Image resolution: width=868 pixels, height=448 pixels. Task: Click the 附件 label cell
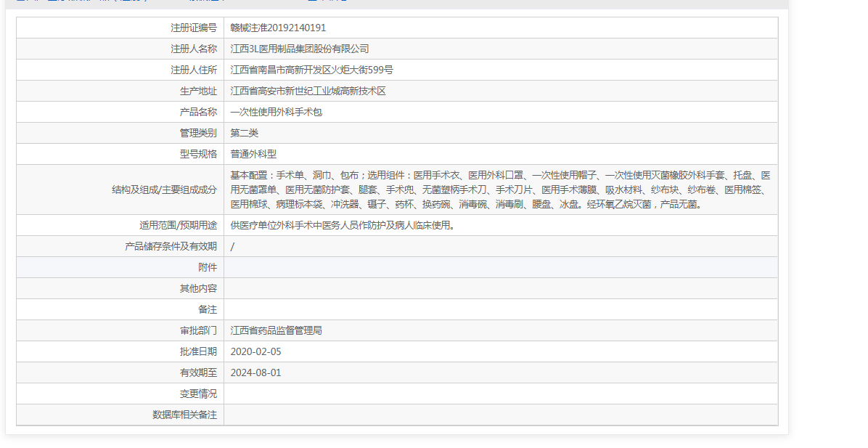tap(120, 267)
